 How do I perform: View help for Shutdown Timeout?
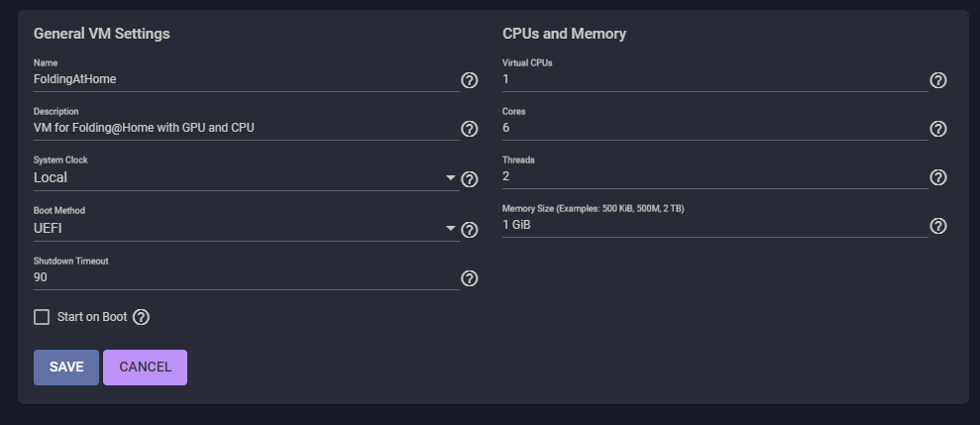(470, 278)
